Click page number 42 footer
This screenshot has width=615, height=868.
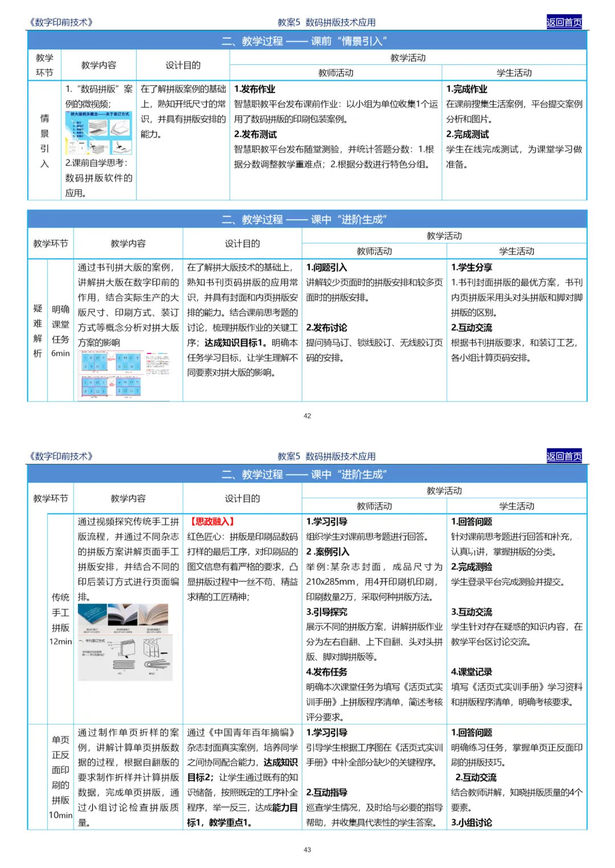[x=307, y=416]
